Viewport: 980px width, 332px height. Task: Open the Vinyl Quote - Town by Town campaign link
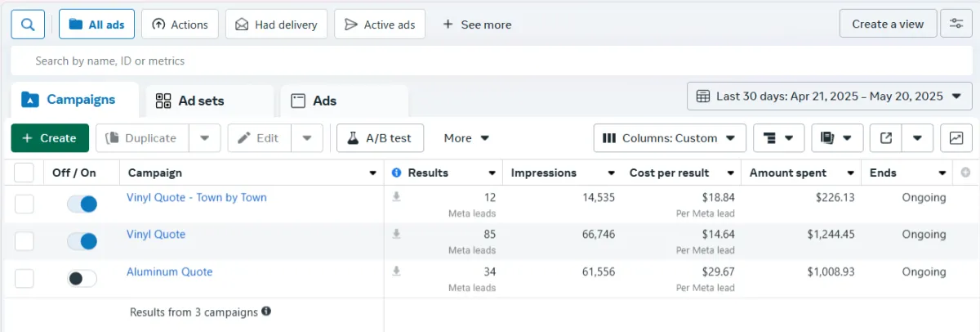[x=196, y=197]
